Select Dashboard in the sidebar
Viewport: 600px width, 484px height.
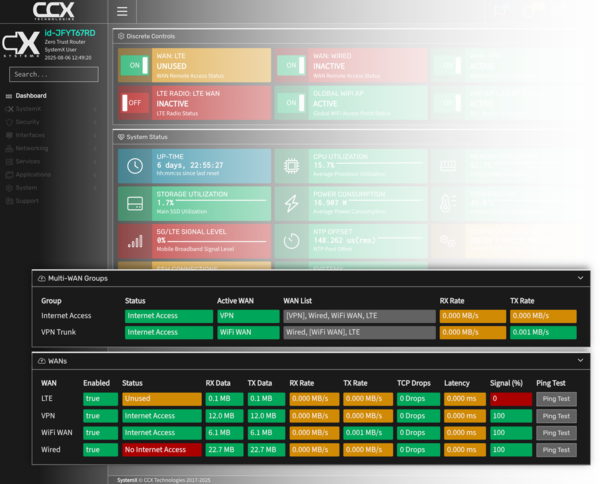click(x=30, y=95)
